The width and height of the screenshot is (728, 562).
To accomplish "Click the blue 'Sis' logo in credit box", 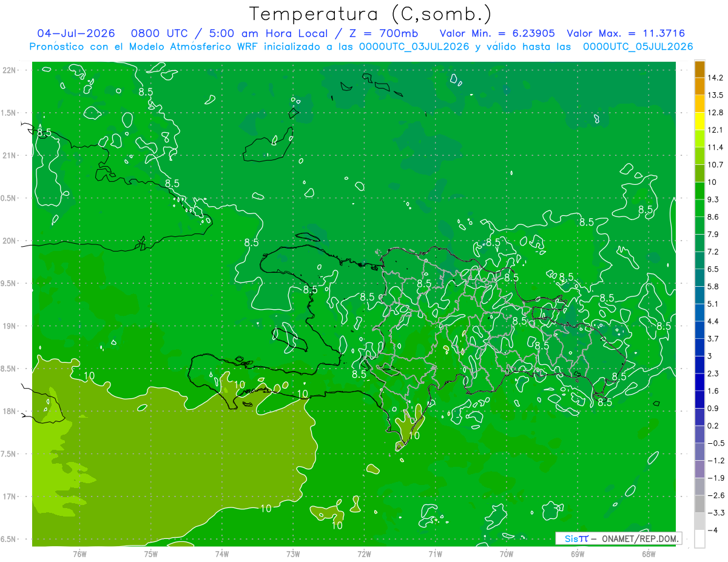I will pyautogui.click(x=571, y=538).
